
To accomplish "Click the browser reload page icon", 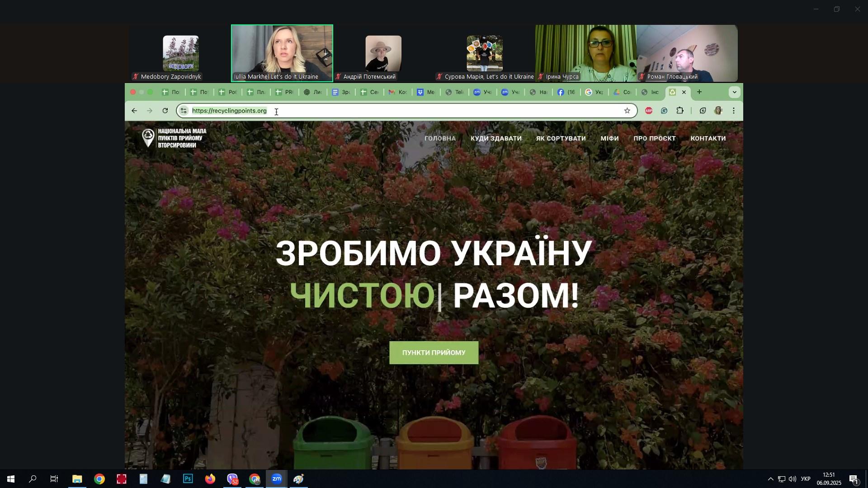I will pos(165,111).
